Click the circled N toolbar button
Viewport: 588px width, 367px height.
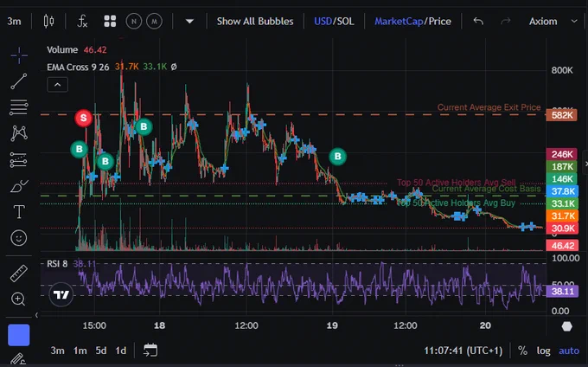133,22
